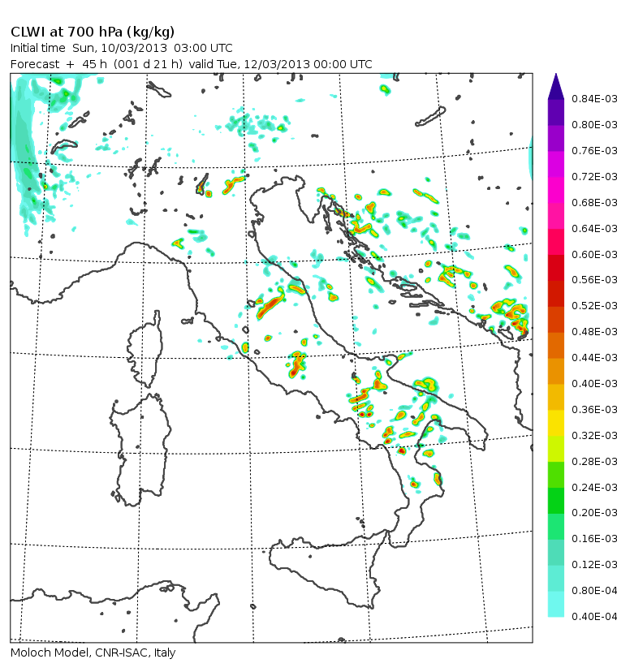Click the 0.16E-03 legend label
This screenshot has height=672, width=617.
click(594, 539)
